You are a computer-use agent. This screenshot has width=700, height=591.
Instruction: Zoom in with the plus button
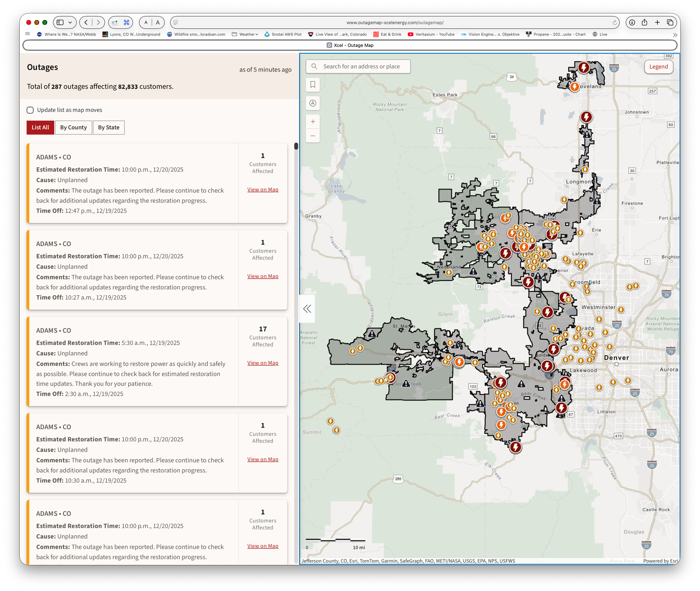pyautogui.click(x=312, y=121)
